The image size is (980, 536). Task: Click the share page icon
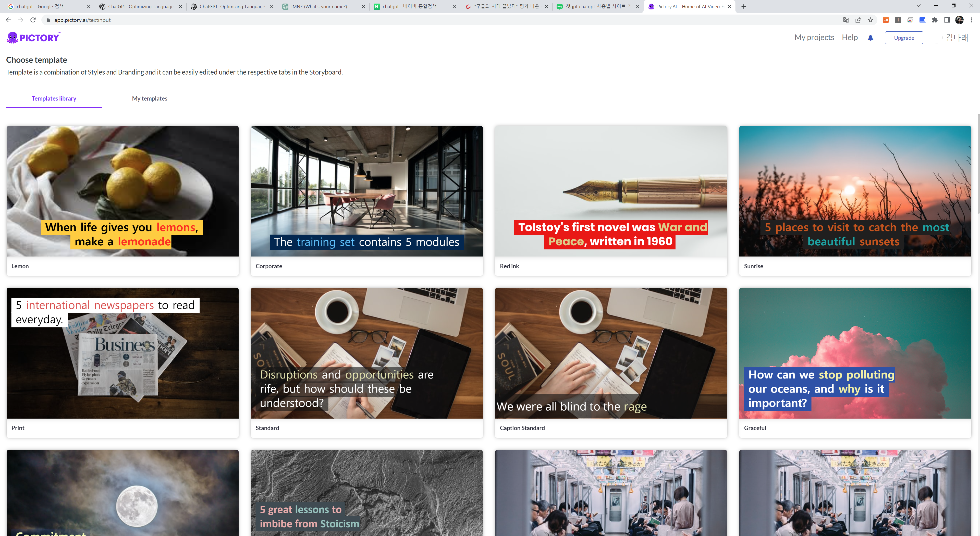(x=858, y=20)
